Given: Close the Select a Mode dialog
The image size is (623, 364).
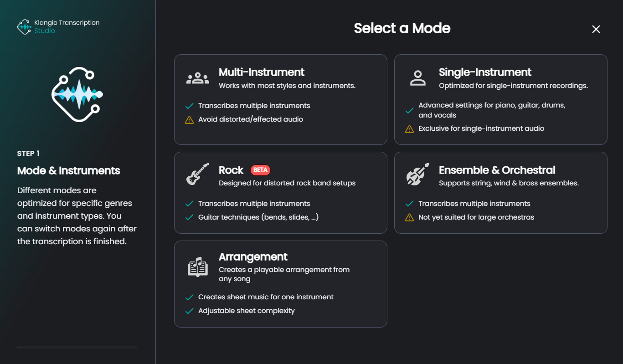Looking at the screenshot, I should [x=596, y=29].
